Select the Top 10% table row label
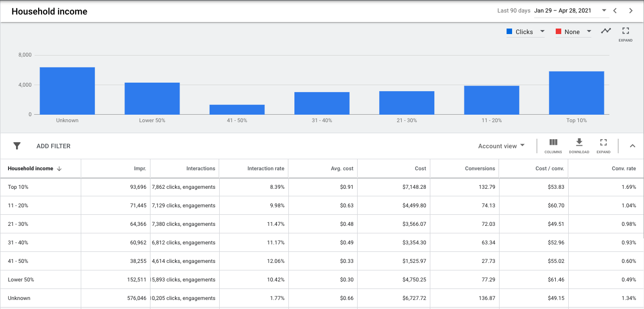Viewport: 644px width, 309px height. pyautogui.click(x=18, y=187)
